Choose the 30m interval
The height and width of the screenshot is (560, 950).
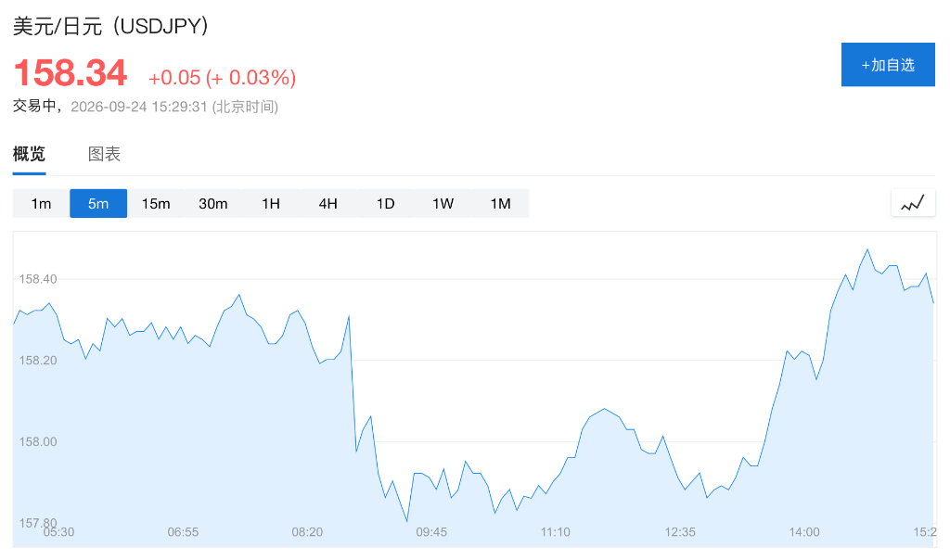coord(213,203)
